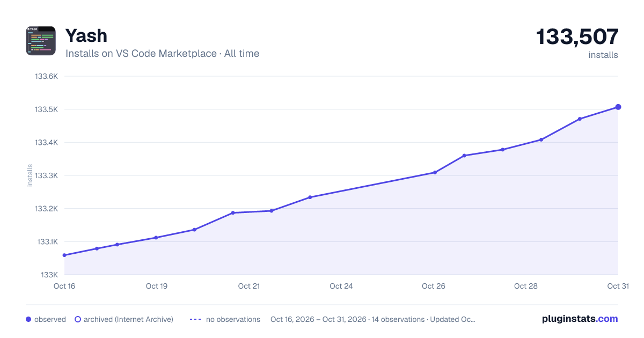Click the 133.4K y-axis label
The height and width of the screenshot is (338, 644).
(x=46, y=143)
